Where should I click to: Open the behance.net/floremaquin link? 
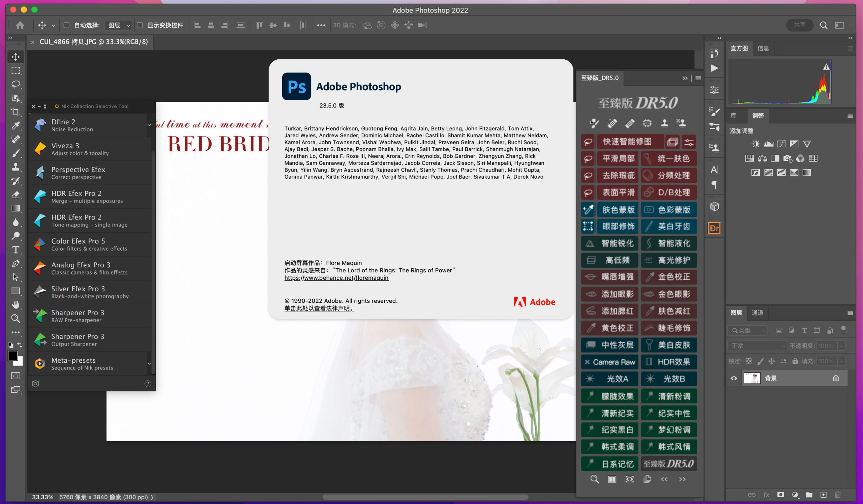(x=336, y=278)
